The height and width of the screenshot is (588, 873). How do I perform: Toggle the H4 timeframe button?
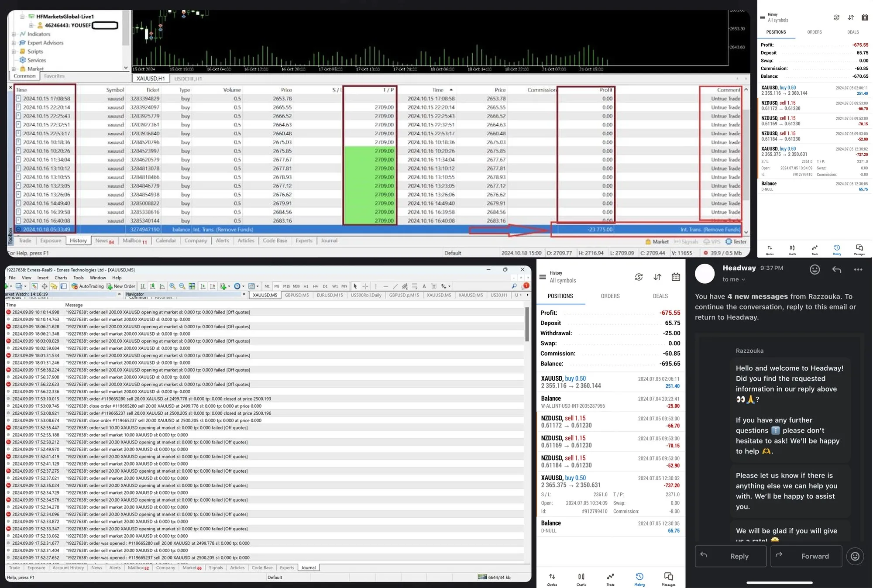pyautogui.click(x=315, y=286)
